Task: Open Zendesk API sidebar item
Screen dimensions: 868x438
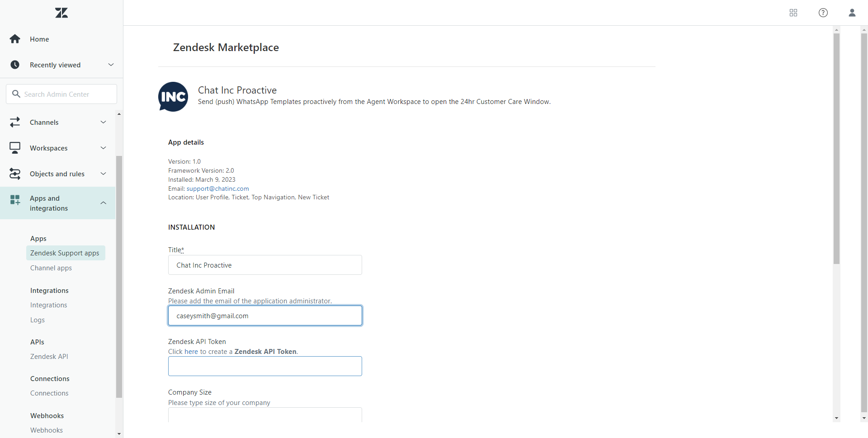Action: pos(49,357)
